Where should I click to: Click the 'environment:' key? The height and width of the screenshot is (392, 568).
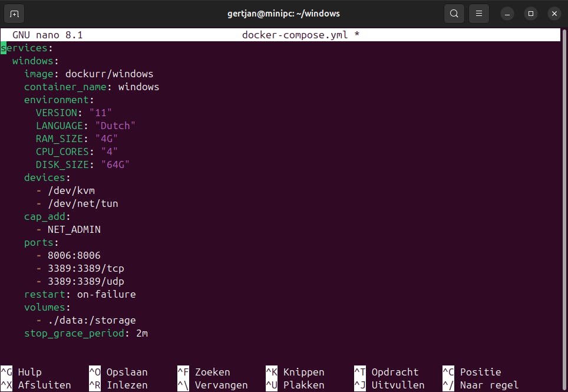tap(59, 100)
